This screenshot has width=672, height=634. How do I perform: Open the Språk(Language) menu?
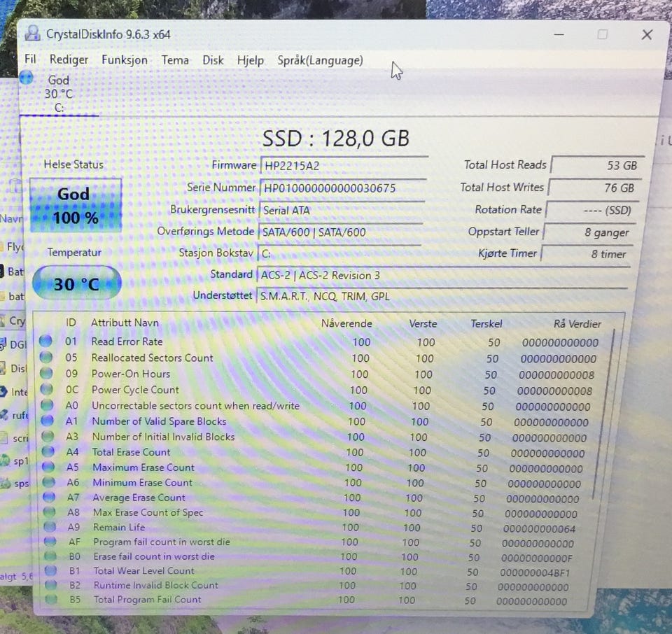point(320,60)
